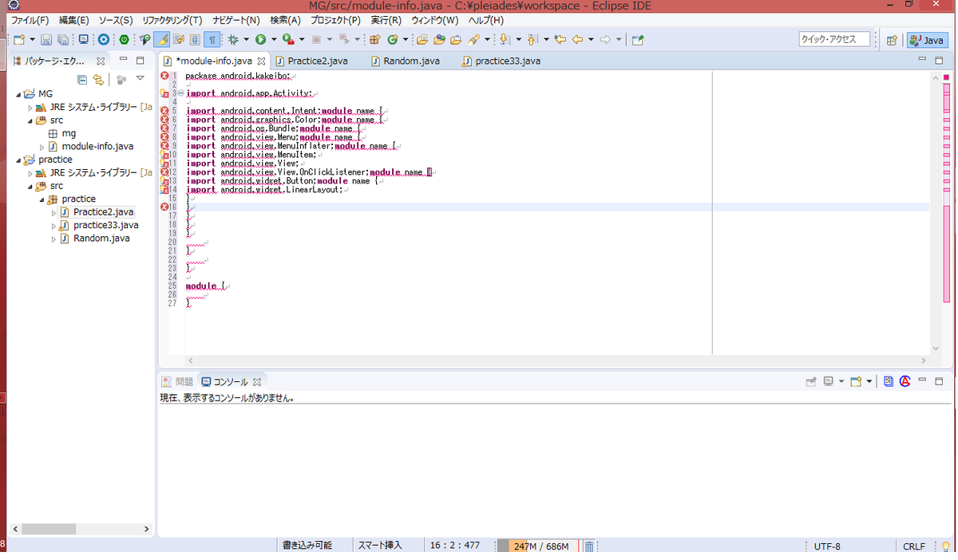
Task: Click the Pin Console icon
Action: (x=811, y=381)
